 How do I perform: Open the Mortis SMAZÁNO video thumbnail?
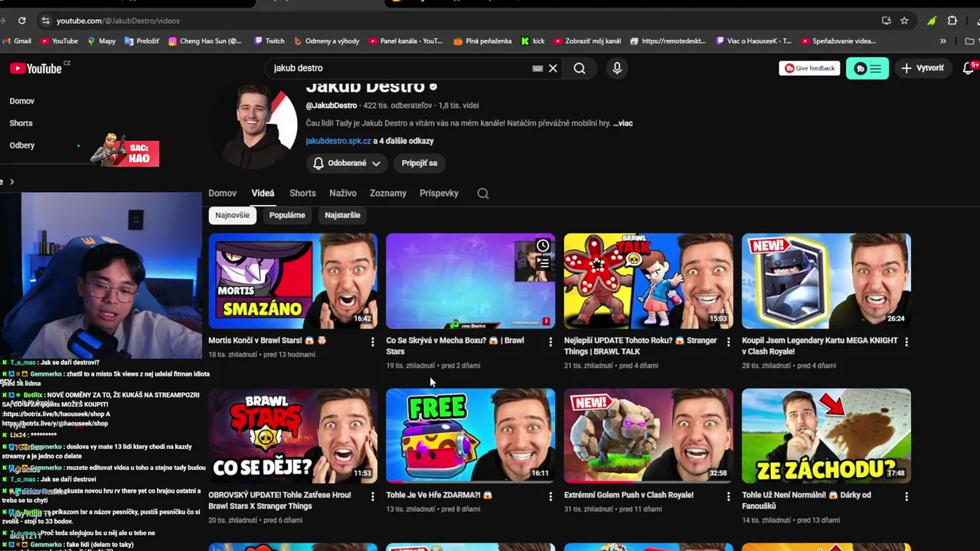(x=293, y=281)
